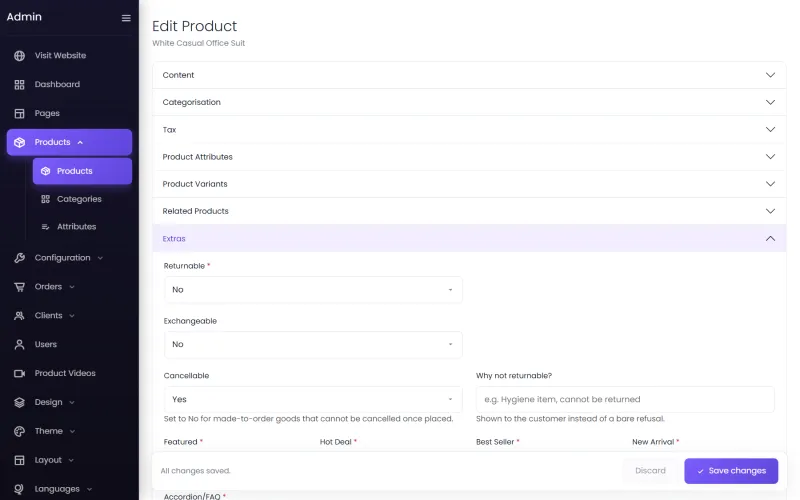
Task: Click the camera icon for Product Videos
Action: click(x=19, y=373)
